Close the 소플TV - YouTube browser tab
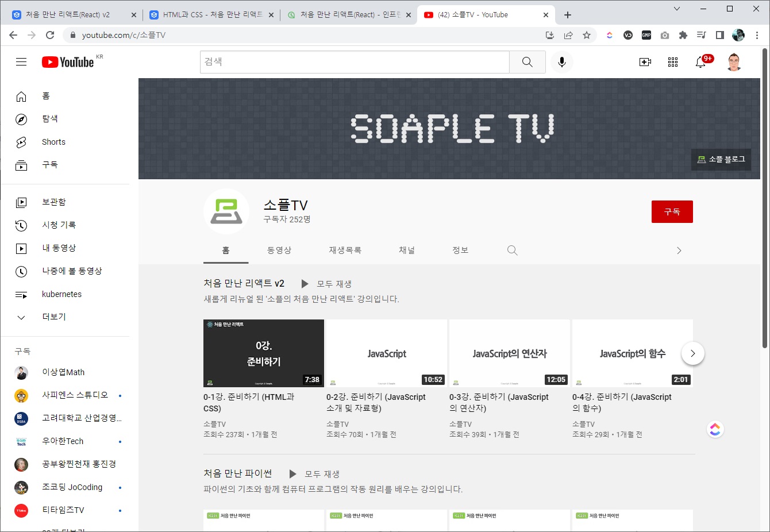Image resolution: width=770 pixels, height=532 pixels. pyautogui.click(x=546, y=15)
